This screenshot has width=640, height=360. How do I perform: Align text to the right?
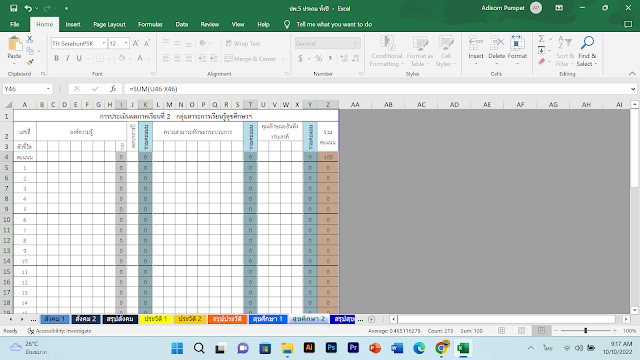[x=189, y=59]
